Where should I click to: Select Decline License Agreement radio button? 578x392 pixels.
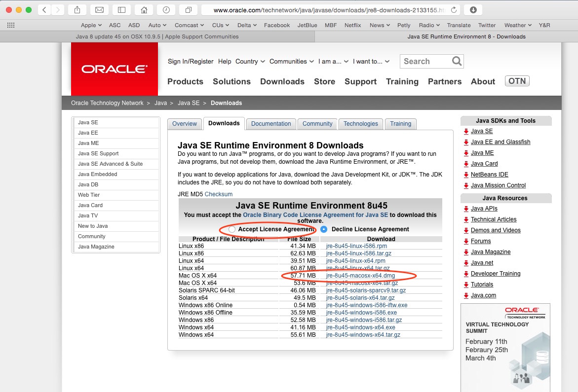[x=324, y=229]
